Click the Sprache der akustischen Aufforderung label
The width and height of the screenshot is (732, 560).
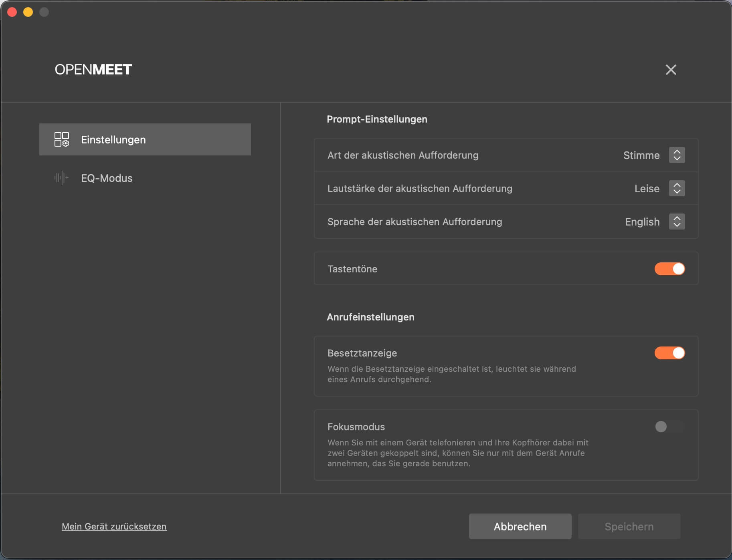(x=415, y=222)
